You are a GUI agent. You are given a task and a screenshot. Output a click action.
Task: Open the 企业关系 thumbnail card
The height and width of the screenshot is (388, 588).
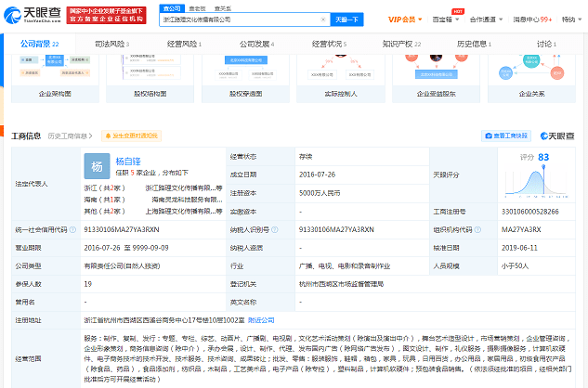pyautogui.click(x=531, y=78)
